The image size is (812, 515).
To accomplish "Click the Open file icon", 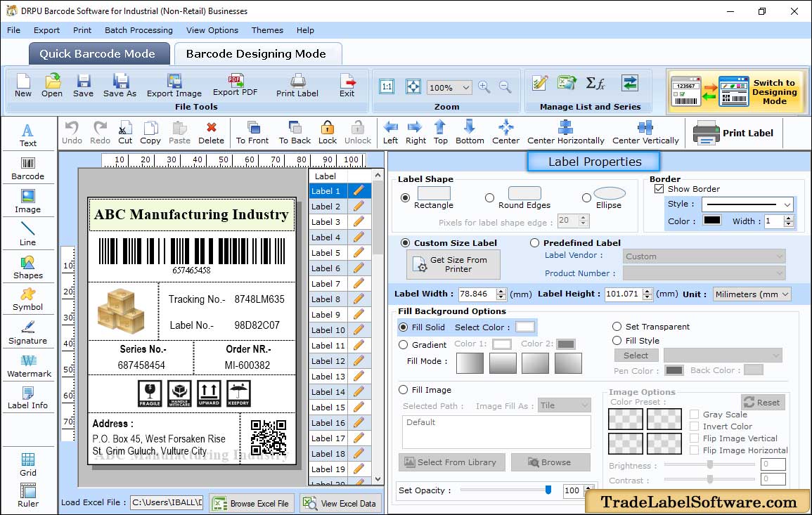I will click(x=52, y=86).
